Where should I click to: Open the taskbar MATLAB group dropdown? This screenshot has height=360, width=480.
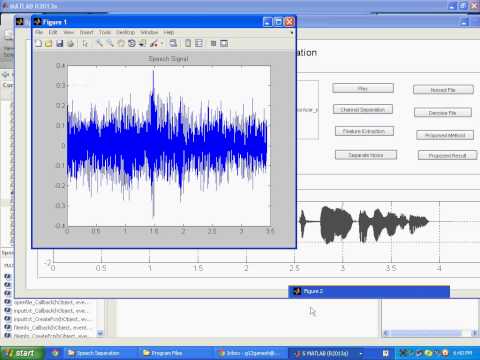pyautogui.click(x=361, y=353)
